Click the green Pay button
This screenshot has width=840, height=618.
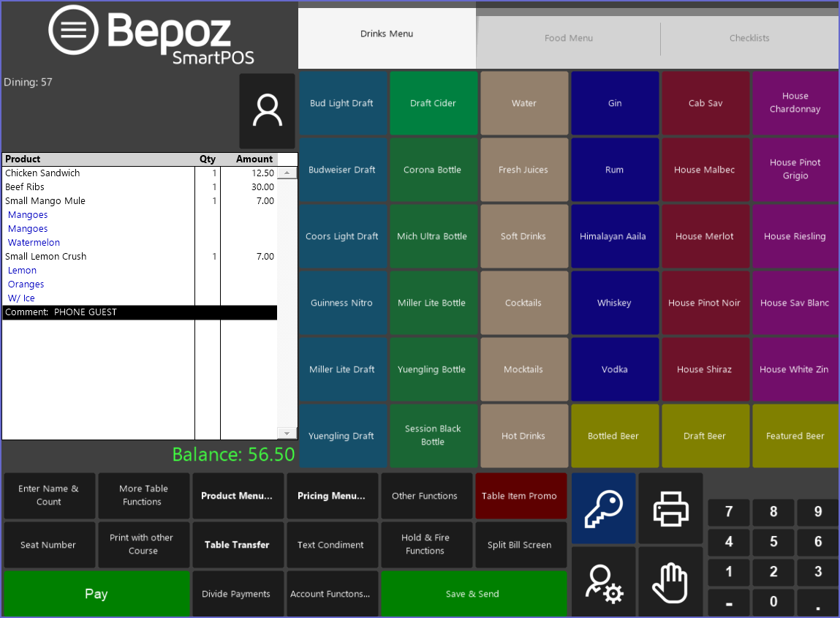97,594
